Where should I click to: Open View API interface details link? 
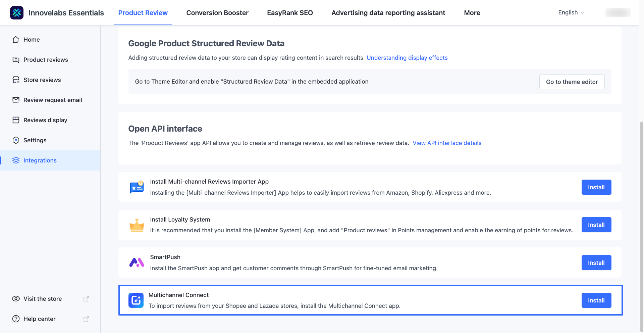tap(447, 143)
